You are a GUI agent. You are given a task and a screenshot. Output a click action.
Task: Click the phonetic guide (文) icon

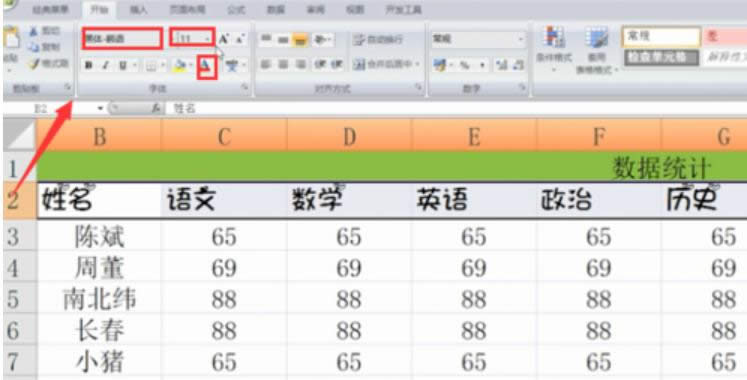(232, 66)
